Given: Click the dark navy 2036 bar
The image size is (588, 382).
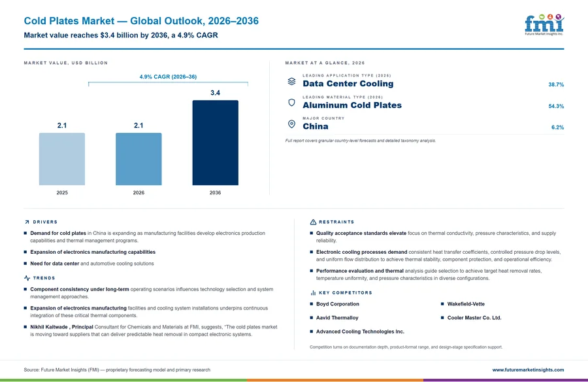Looking at the screenshot, I should (215, 143).
